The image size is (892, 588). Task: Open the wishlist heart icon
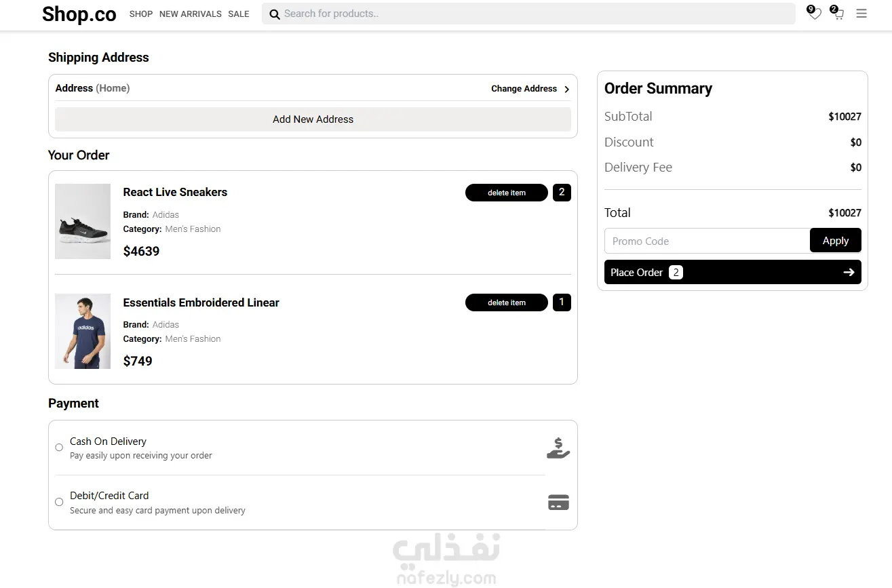[x=815, y=14]
